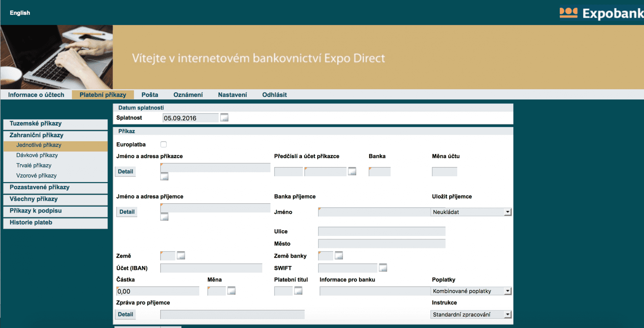Open SWIFT code lookup icon
644x328 pixels.
pos(383,268)
